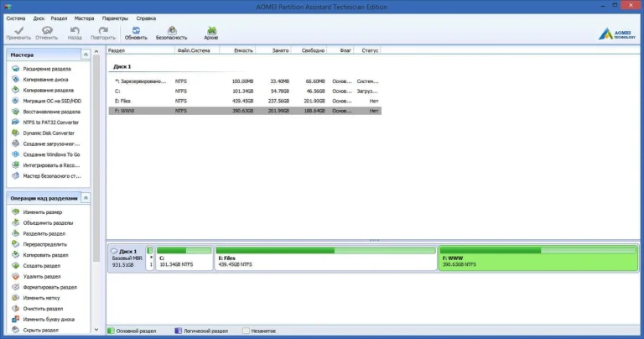Open the Система menu

16,18
